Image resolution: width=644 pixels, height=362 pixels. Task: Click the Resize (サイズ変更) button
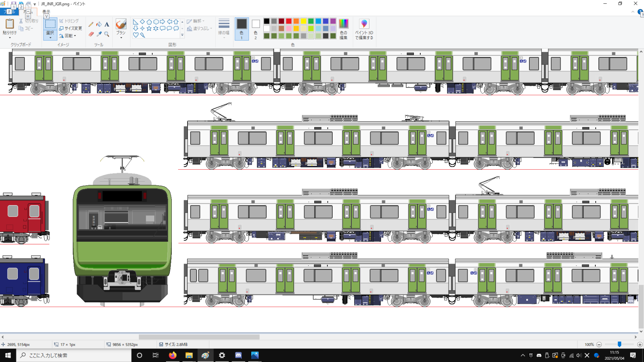[x=71, y=28]
